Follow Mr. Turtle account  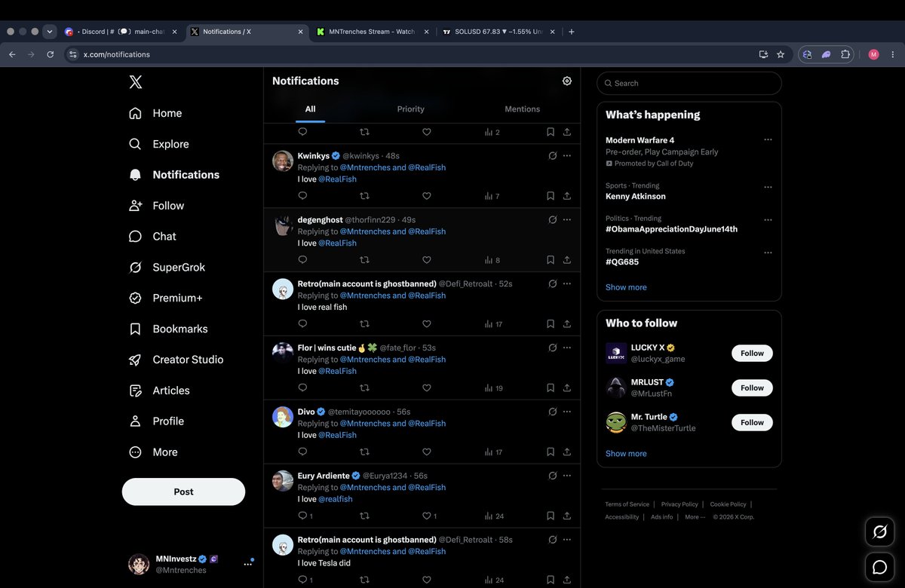[752, 422]
